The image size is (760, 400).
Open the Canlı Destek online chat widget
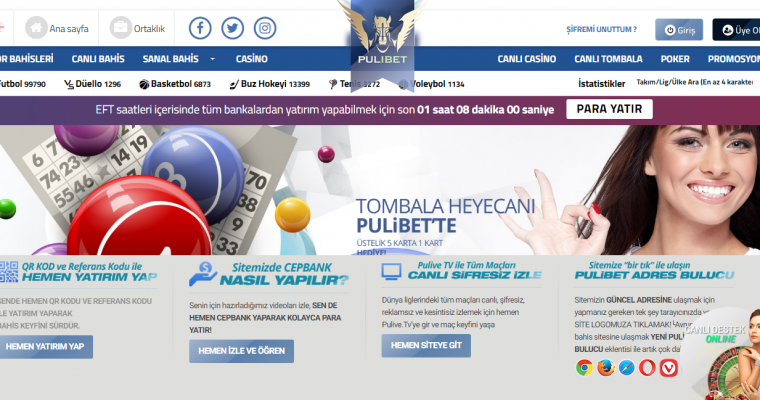click(722, 354)
